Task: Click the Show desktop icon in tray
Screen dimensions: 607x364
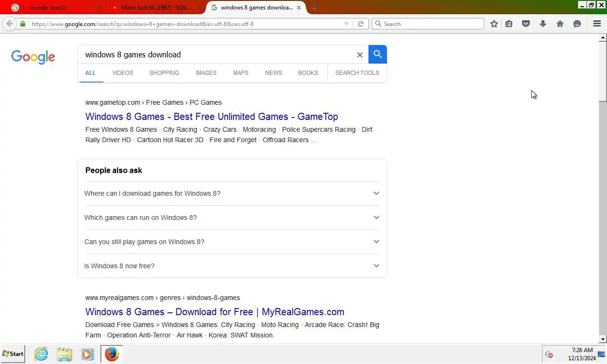Action: coord(602,354)
